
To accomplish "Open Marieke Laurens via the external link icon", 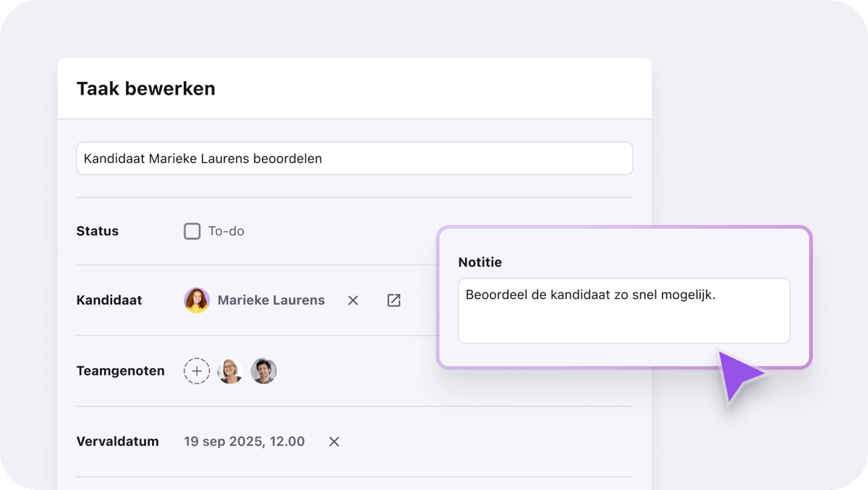I will 393,300.
